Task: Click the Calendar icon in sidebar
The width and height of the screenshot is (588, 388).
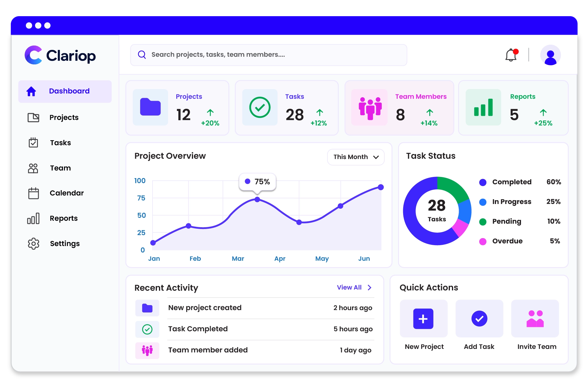Action: (33, 193)
